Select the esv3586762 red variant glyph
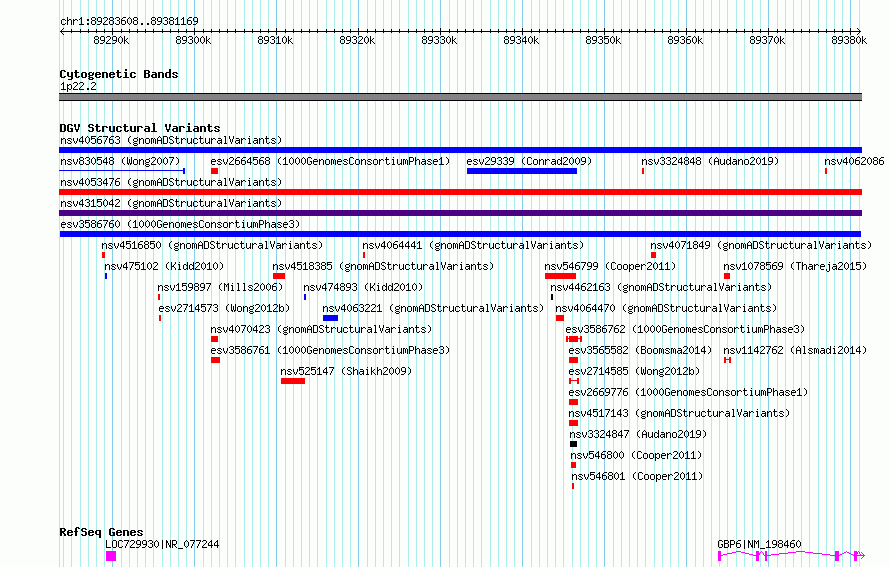This screenshot has width=890, height=567. tap(574, 339)
